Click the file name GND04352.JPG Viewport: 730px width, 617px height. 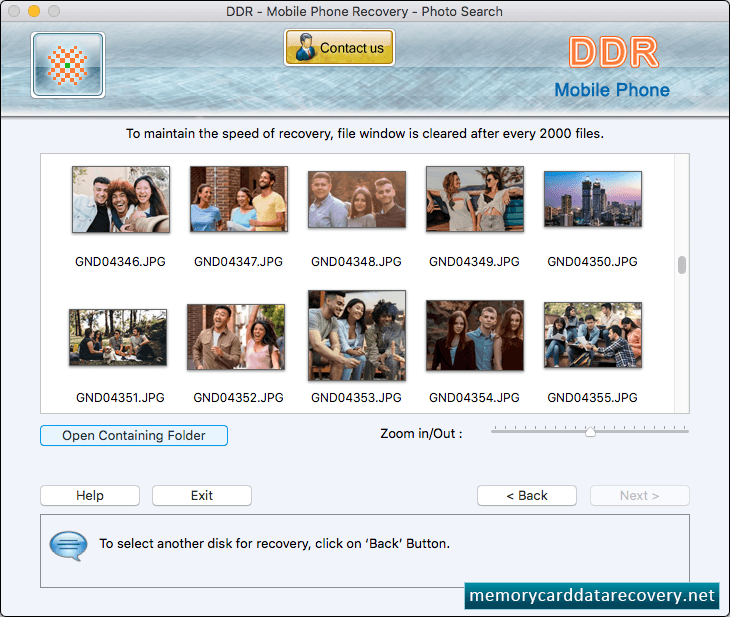(x=238, y=398)
